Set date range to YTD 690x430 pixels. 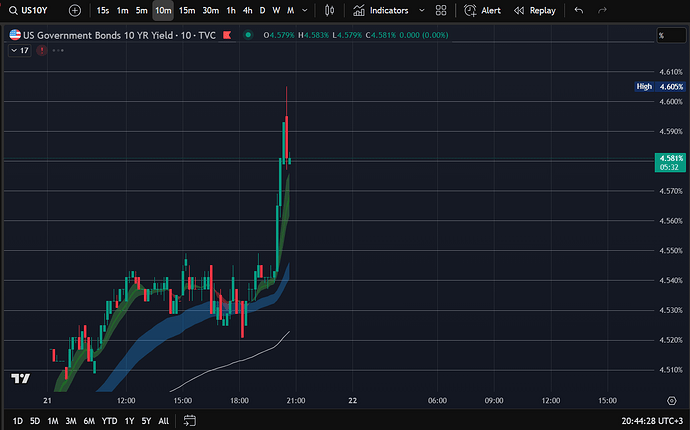coord(109,421)
